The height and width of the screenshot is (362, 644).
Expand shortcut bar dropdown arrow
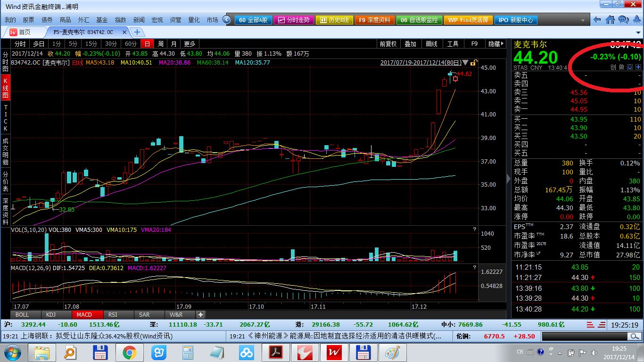click(584, 21)
